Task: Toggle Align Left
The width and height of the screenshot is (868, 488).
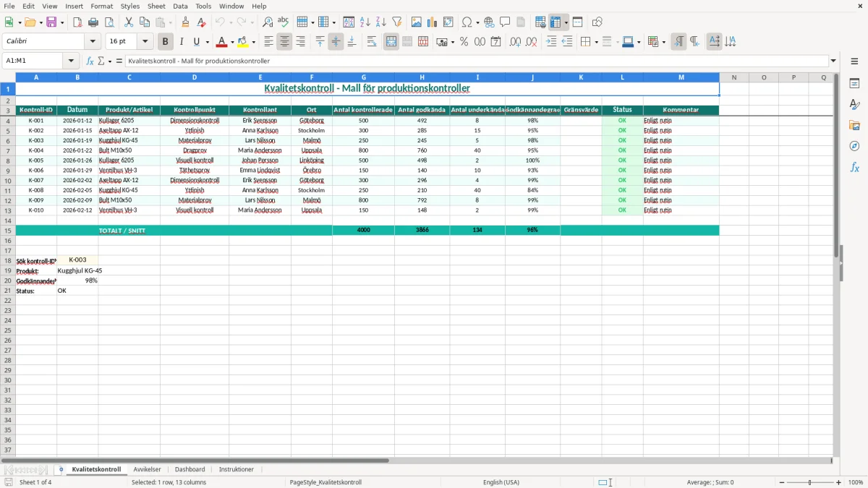Action: point(269,42)
